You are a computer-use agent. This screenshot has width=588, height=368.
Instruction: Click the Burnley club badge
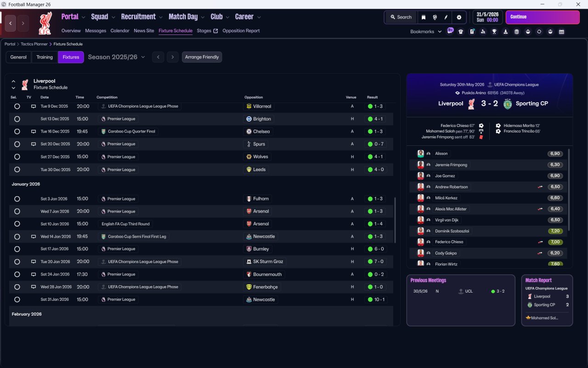249,249
